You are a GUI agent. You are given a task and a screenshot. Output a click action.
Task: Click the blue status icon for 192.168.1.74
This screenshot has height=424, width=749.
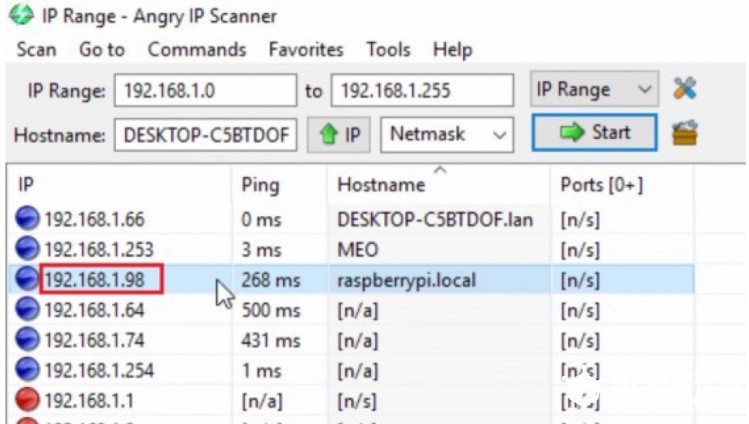(x=27, y=339)
